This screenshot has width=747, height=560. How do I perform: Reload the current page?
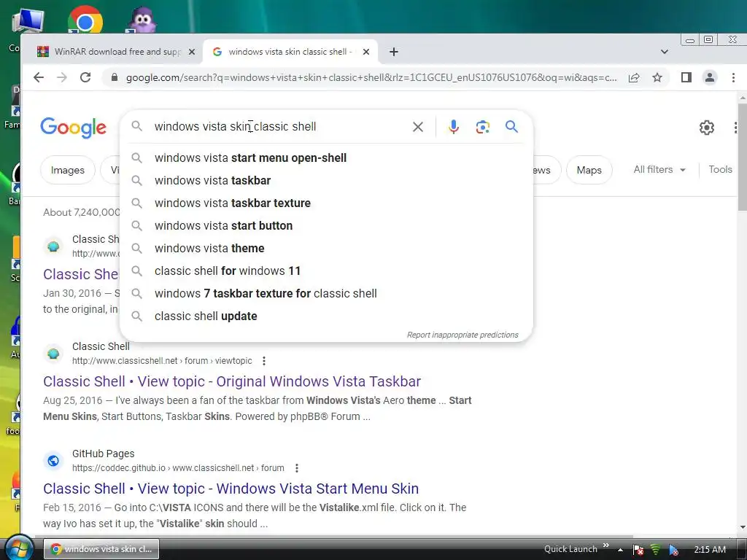coord(85,77)
